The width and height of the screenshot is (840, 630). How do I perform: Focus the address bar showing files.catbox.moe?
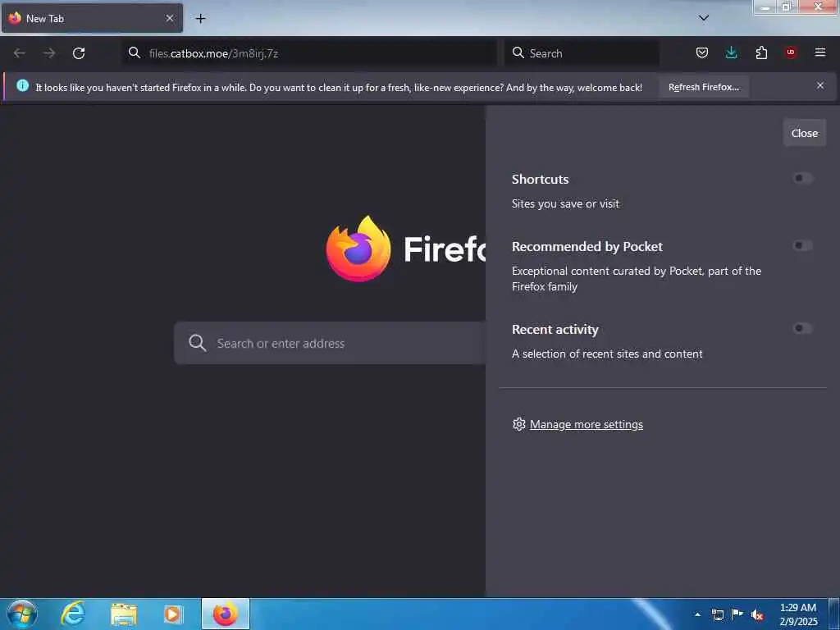(310, 53)
